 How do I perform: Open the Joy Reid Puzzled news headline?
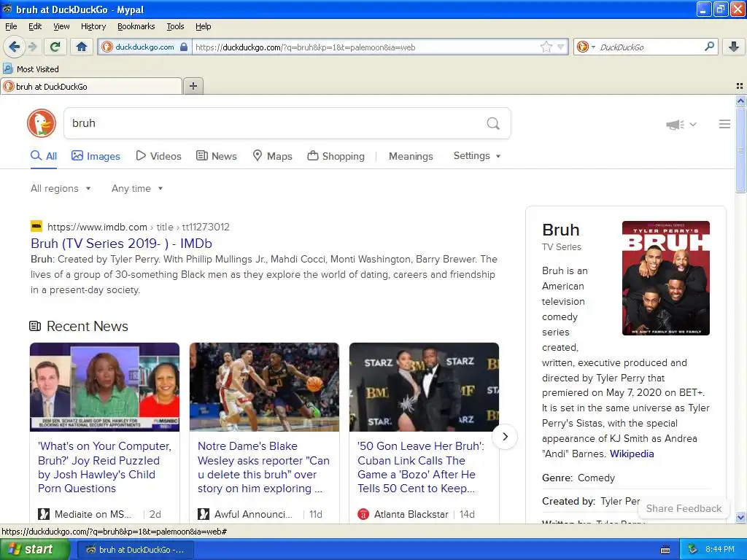(x=104, y=467)
